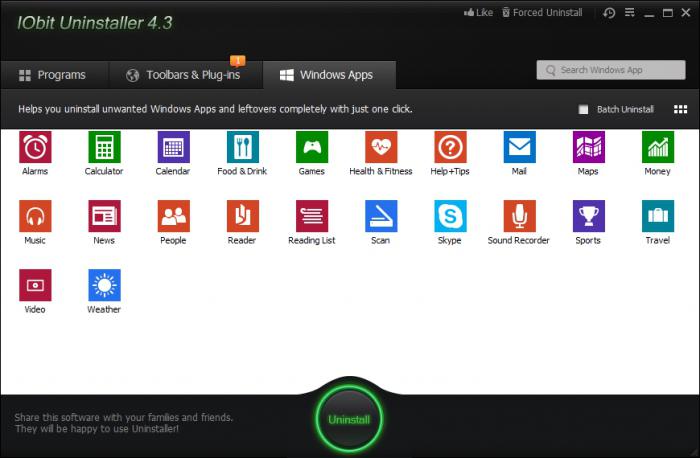Select the Maps app icon
Image resolution: width=700 pixels, height=458 pixels.
[589, 147]
